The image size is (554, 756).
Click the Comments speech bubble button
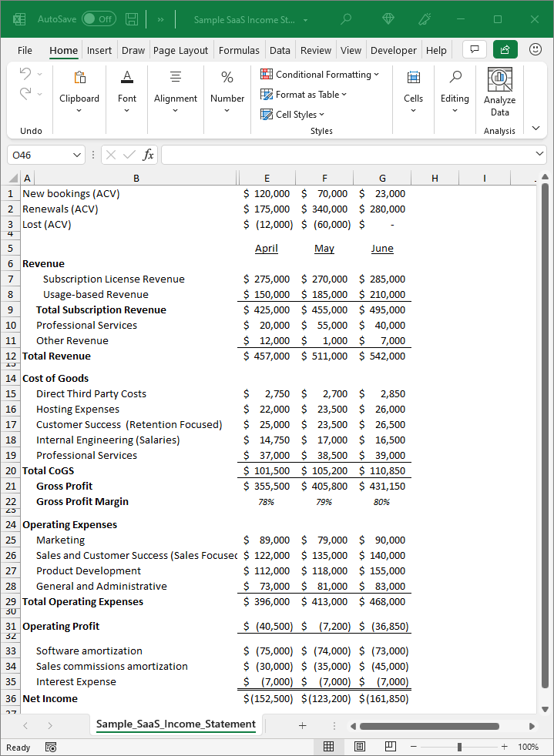[475, 50]
